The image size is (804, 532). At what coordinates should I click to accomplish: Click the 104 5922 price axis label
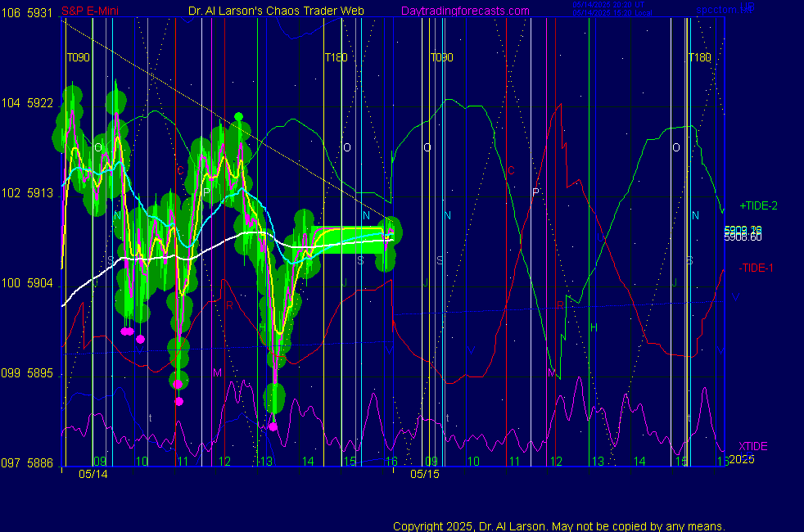click(x=27, y=103)
